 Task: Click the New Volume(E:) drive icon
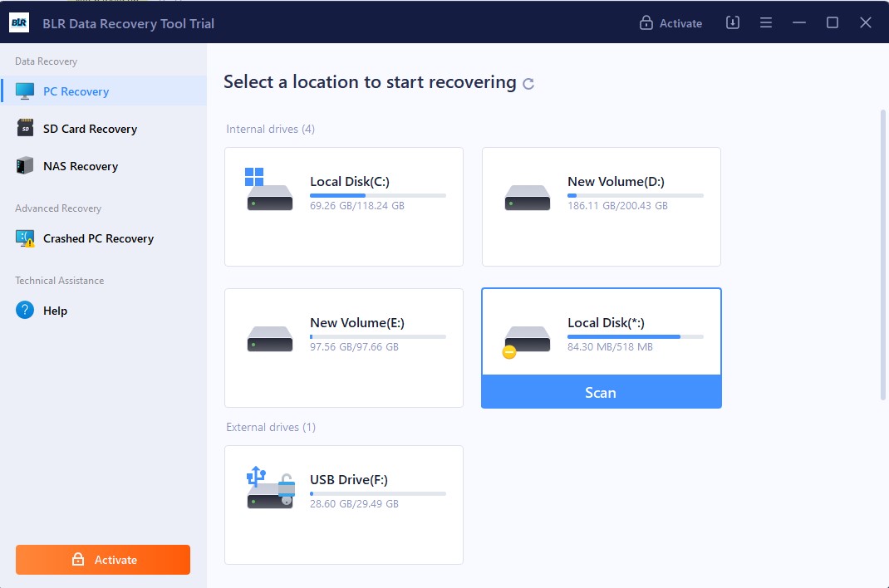tap(270, 339)
